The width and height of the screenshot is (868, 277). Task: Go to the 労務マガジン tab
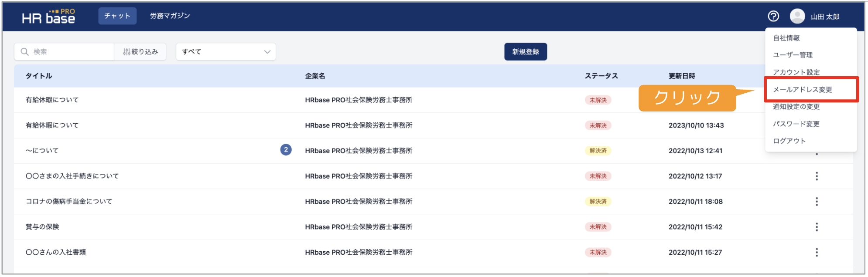tap(170, 16)
